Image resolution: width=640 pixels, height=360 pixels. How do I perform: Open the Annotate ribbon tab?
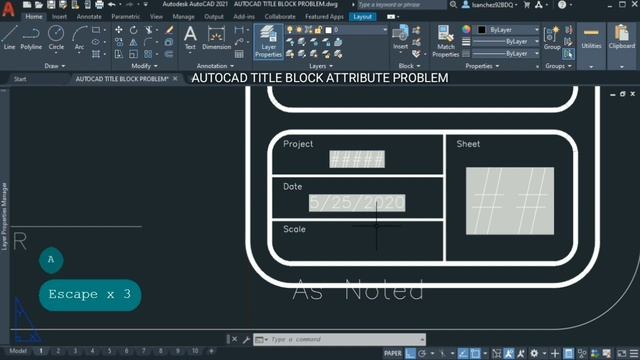[x=89, y=17]
